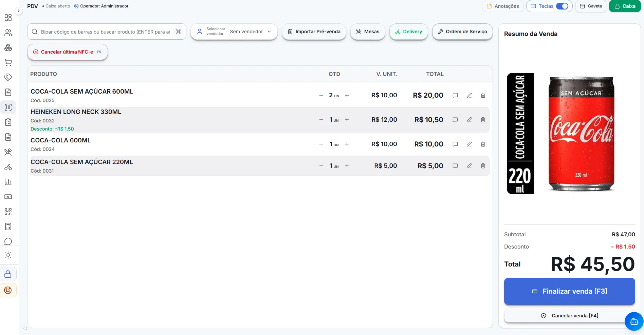
Task: Open the stacked boxes products sidebar icon
Action: (8, 47)
